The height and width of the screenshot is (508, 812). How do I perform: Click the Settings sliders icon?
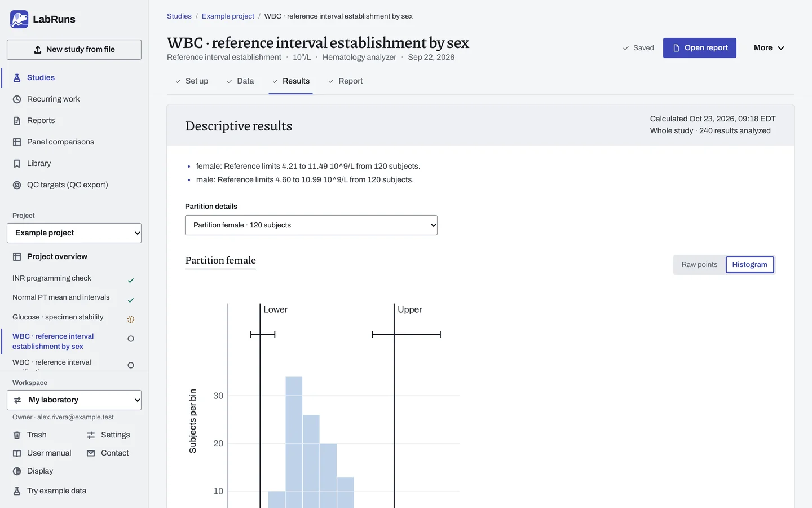click(91, 435)
